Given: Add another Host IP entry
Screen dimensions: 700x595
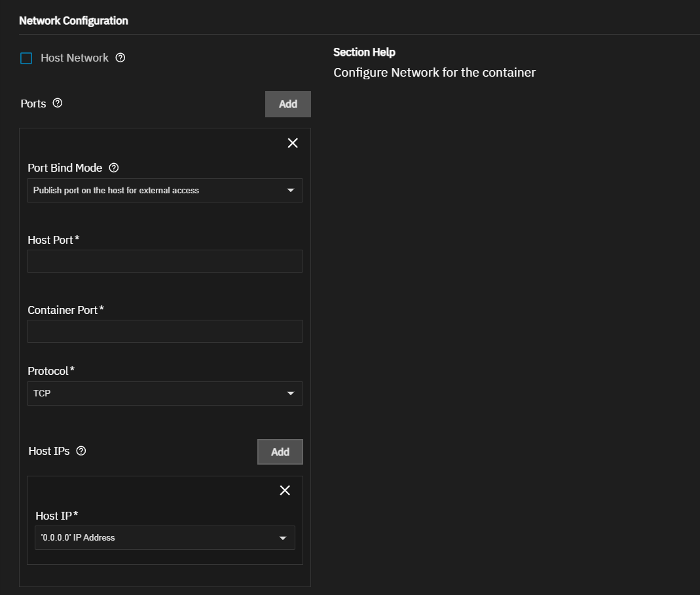Looking at the screenshot, I should coord(280,451).
